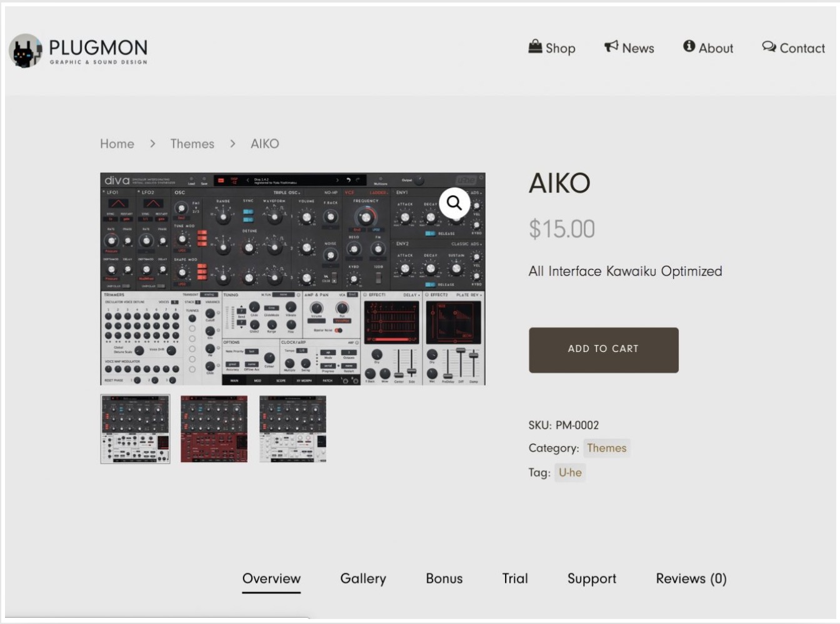Open the Contact page in header
Viewport: 840px width, 624px height.
(x=793, y=48)
